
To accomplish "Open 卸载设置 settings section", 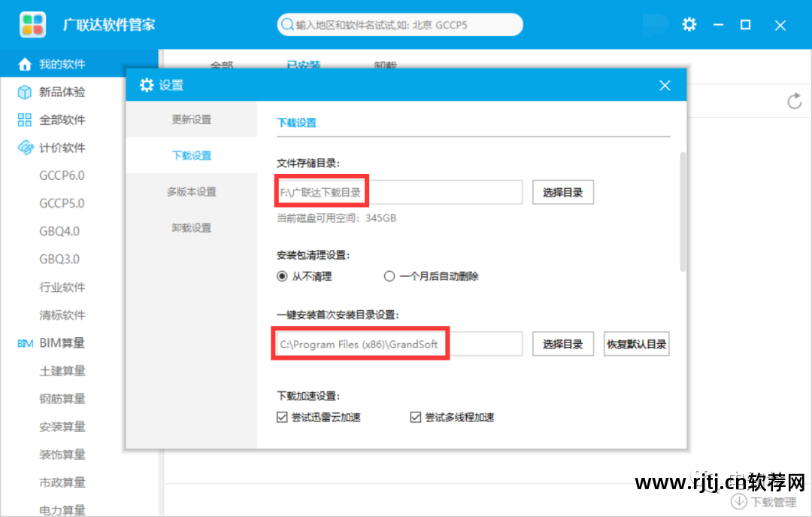I will (192, 228).
